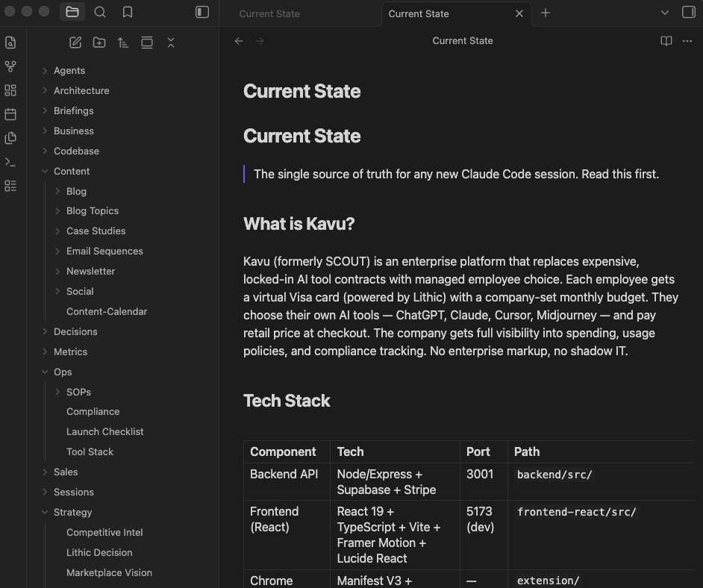The image size is (703, 588).
Task: Open graph view from the ribbon
Action: pos(10,66)
